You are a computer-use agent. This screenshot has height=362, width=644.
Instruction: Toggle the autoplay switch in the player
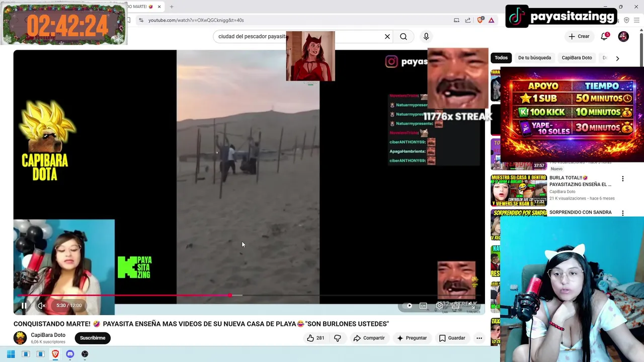click(x=408, y=306)
